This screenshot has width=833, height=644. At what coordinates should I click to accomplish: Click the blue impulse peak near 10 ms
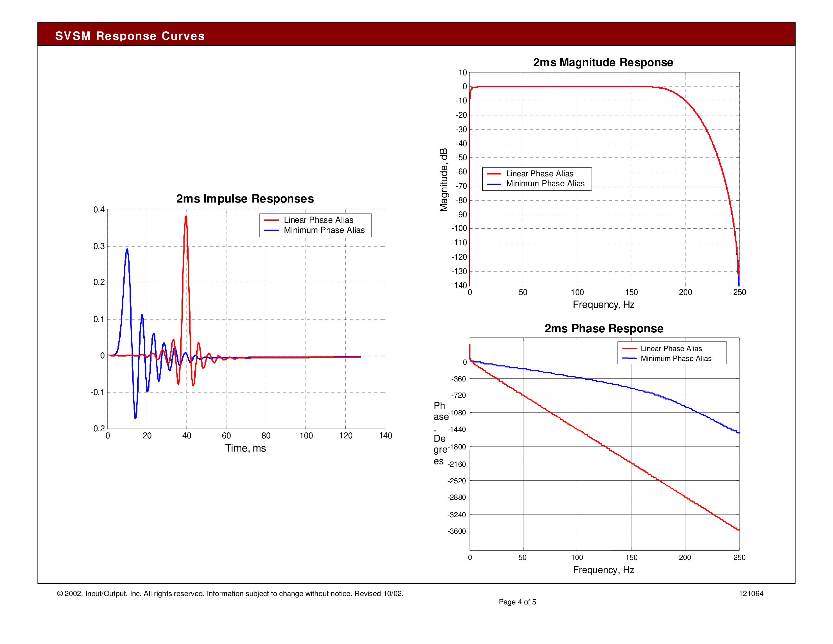pos(127,250)
